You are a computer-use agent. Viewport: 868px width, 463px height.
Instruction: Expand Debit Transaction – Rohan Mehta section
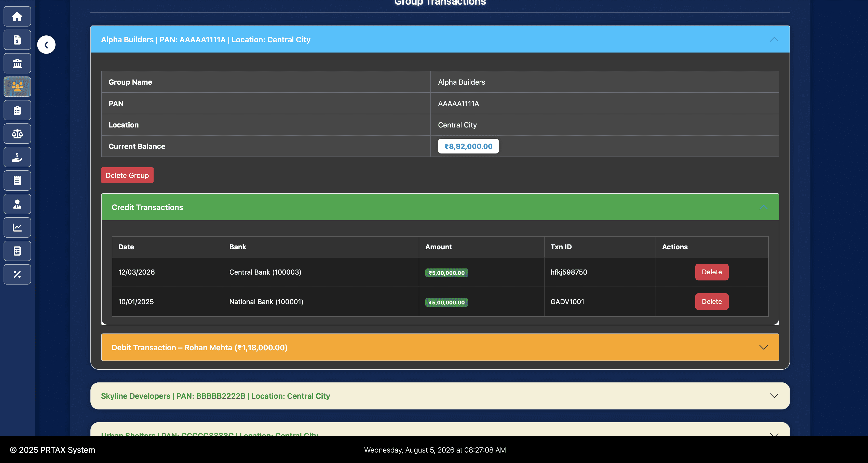(x=440, y=347)
